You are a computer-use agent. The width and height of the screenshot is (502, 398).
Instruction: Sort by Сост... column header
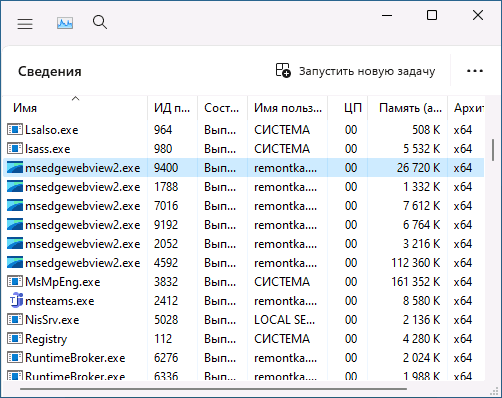(222, 108)
